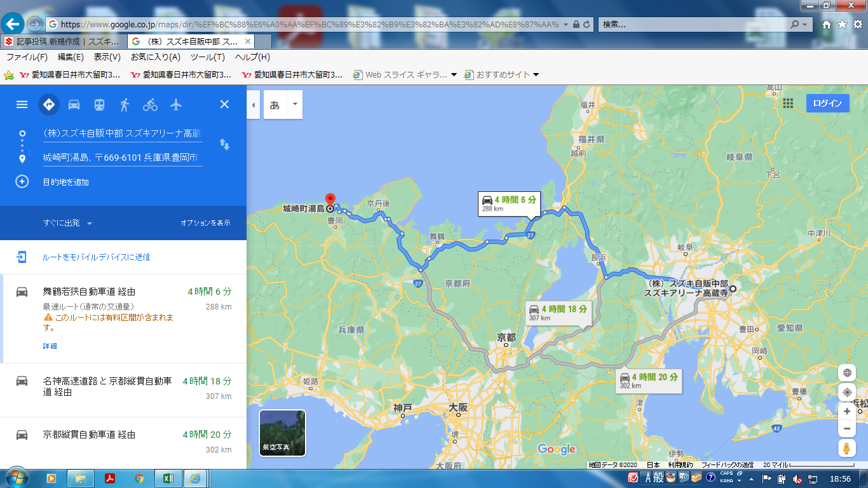Open the PDF reader taskbar icon
Viewport: 868px width, 488px height.
(x=109, y=478)
